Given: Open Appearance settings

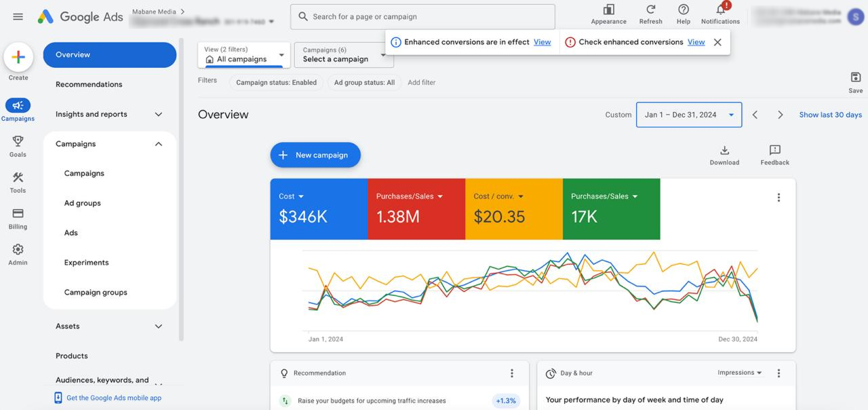Looking at the screenshot, I should click(x=608, y=10).
